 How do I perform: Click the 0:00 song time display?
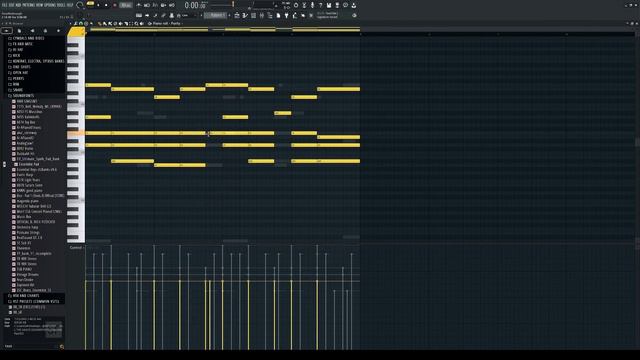click(195, 5)
